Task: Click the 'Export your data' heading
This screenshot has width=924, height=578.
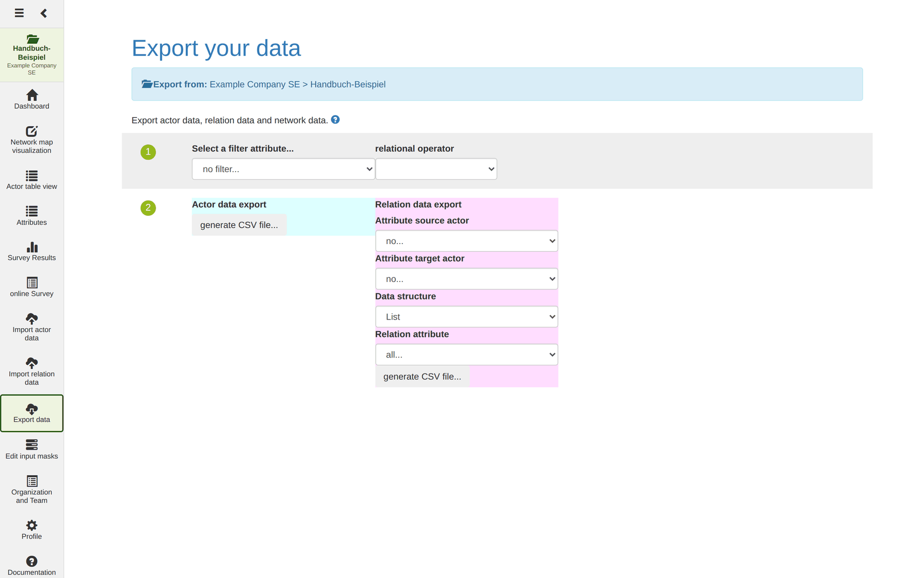Action: 216,48
